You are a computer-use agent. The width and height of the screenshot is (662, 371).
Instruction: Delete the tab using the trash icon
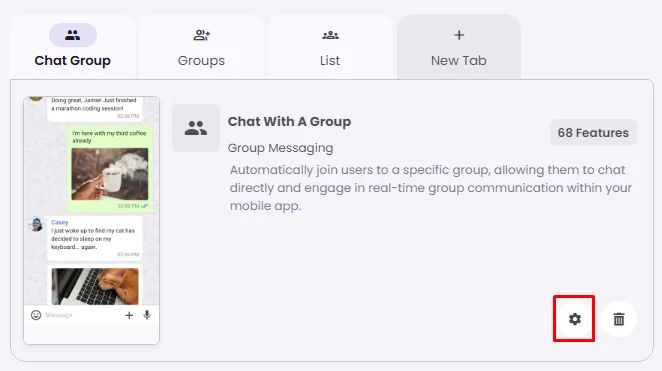[619, 319]
